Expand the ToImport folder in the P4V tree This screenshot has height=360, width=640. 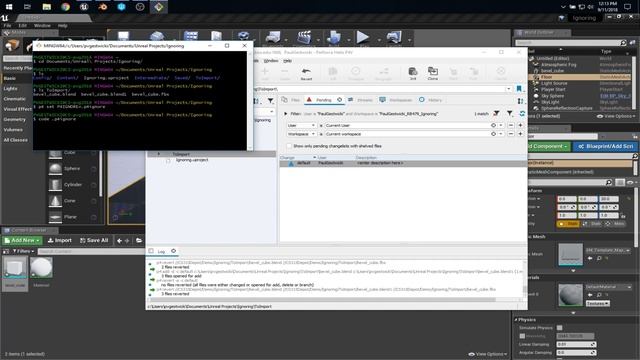159,154
